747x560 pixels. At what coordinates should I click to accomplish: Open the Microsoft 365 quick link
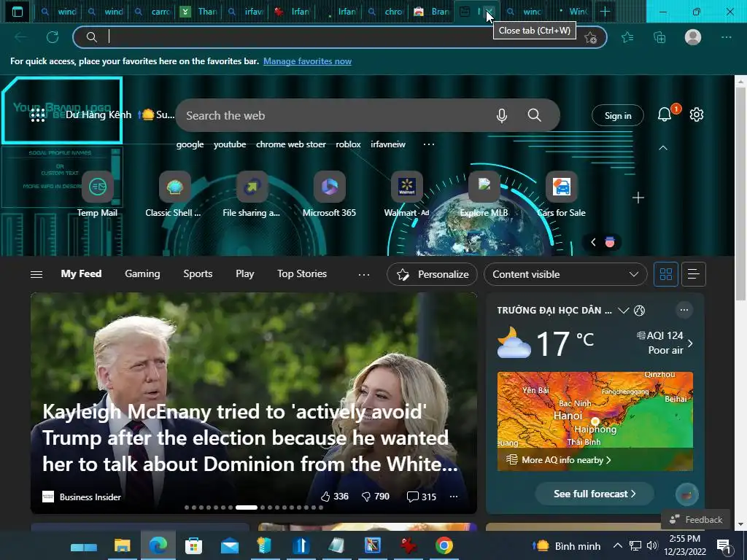pyautogui.click(x=329, y=195)
